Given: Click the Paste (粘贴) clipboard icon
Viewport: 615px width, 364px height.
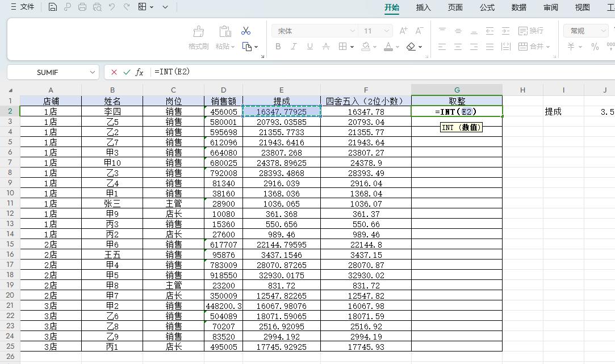Looking at the screenshot, I should point(225,31).
